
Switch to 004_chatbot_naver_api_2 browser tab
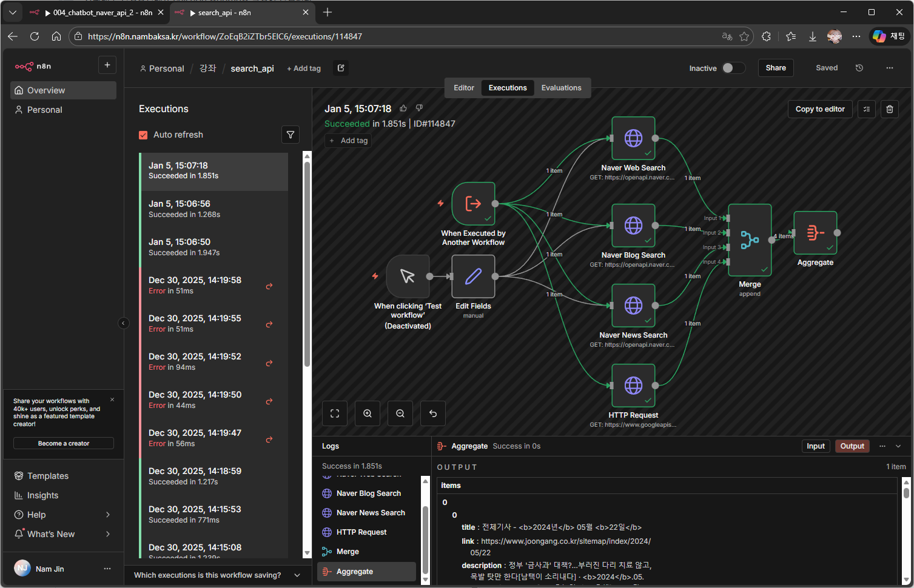(96, 12)
